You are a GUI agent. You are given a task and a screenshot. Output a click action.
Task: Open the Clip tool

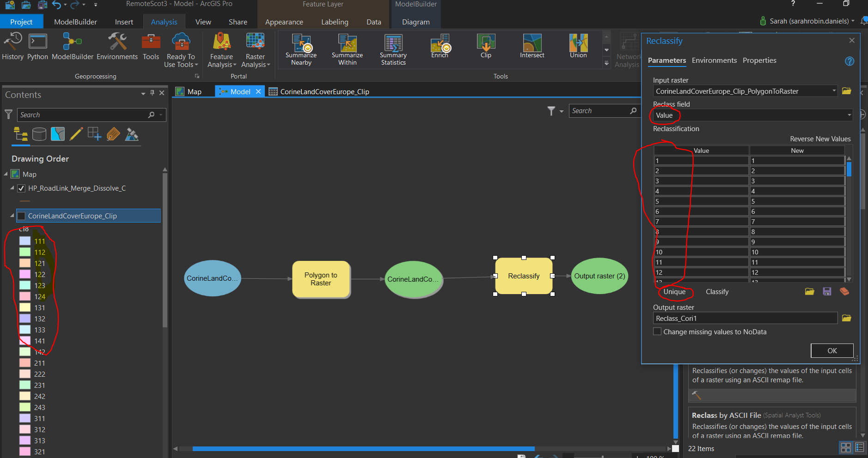click(486, 46)
